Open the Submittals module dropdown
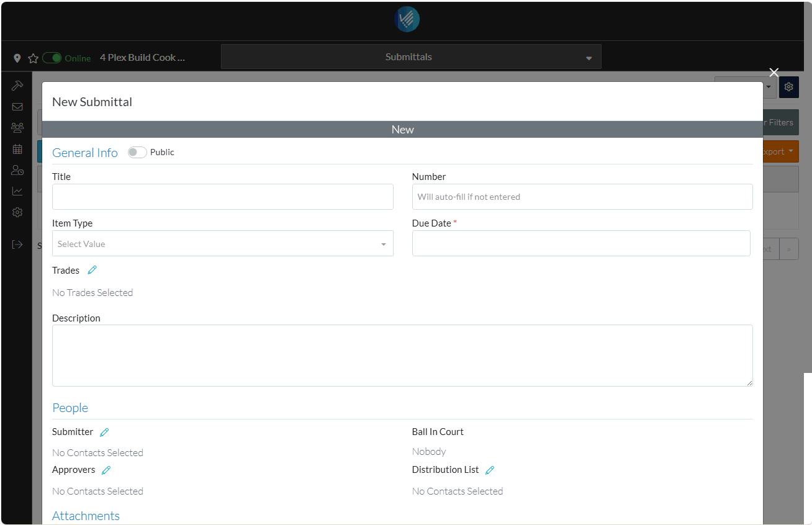 [x=411, y=56]
